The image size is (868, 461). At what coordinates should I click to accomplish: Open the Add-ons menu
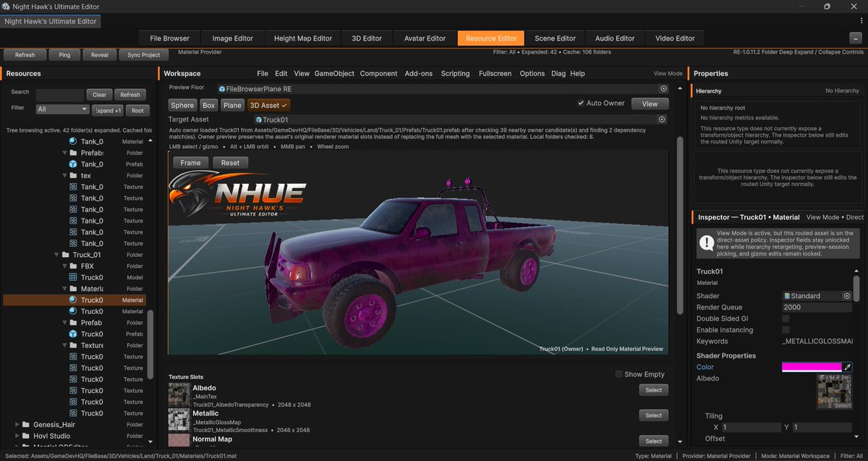[x=419, y=74]
